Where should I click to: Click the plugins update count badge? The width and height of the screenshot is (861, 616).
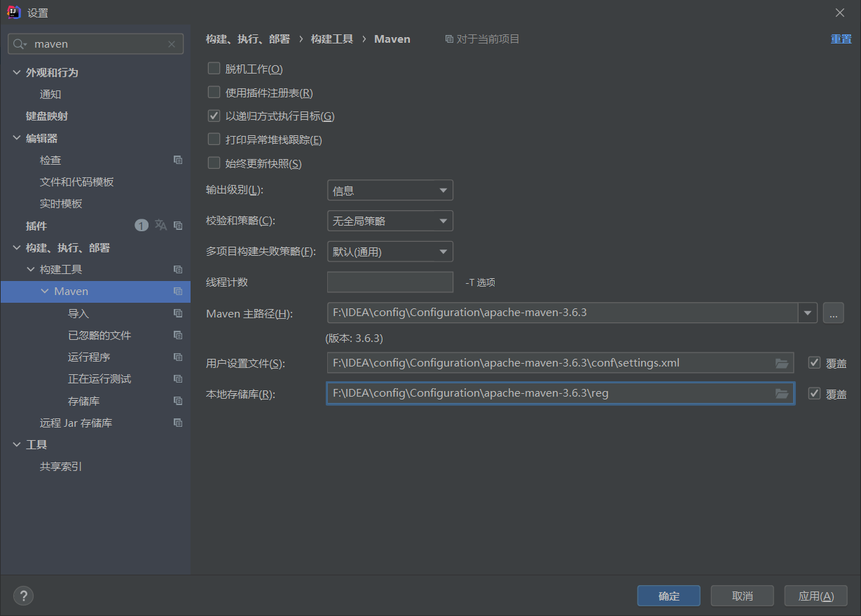pos(142,225)
